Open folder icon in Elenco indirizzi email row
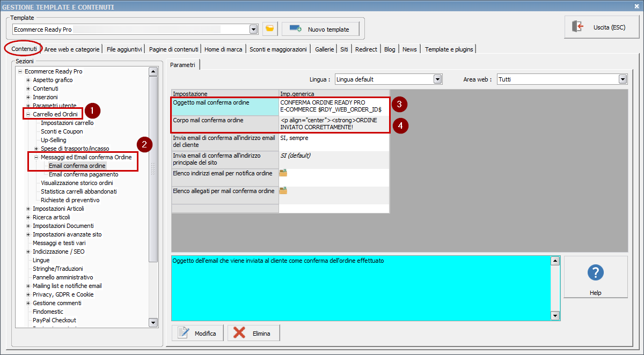The height and width of the screenshot is (355, 644). (x=283, y=173)
